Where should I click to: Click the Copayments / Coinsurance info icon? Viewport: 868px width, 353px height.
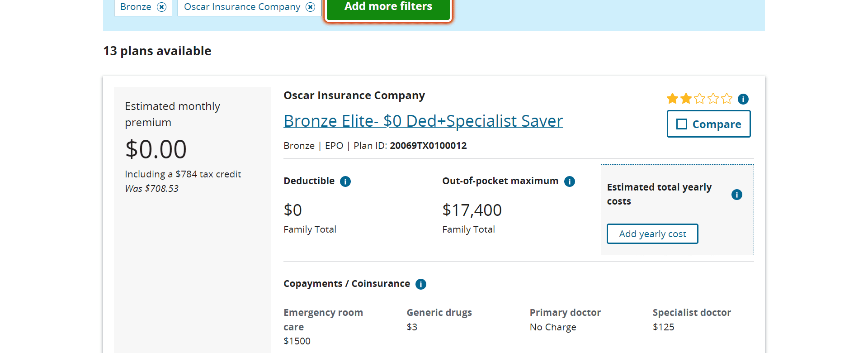click(x=421, y=284)
